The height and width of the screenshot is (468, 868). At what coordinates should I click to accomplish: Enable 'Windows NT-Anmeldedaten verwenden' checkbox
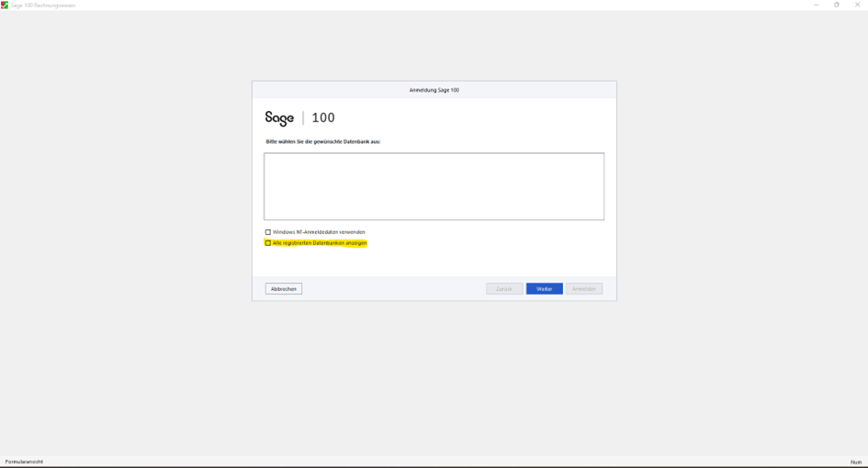(x=268, y=232)
